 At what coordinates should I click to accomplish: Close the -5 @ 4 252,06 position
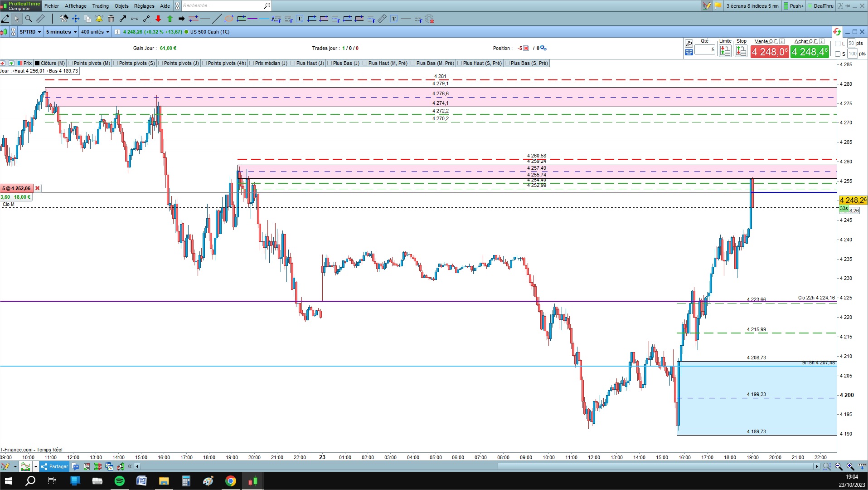(38, 188)
